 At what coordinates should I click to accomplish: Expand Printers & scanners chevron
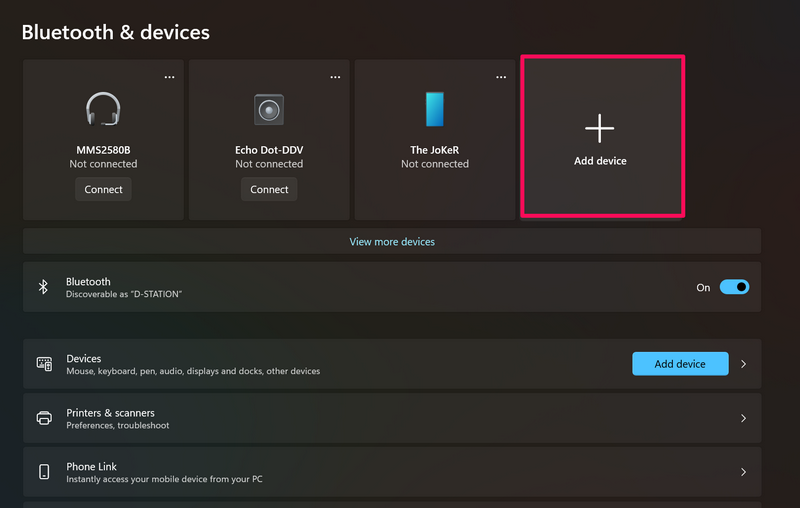[x=743, y=418]
